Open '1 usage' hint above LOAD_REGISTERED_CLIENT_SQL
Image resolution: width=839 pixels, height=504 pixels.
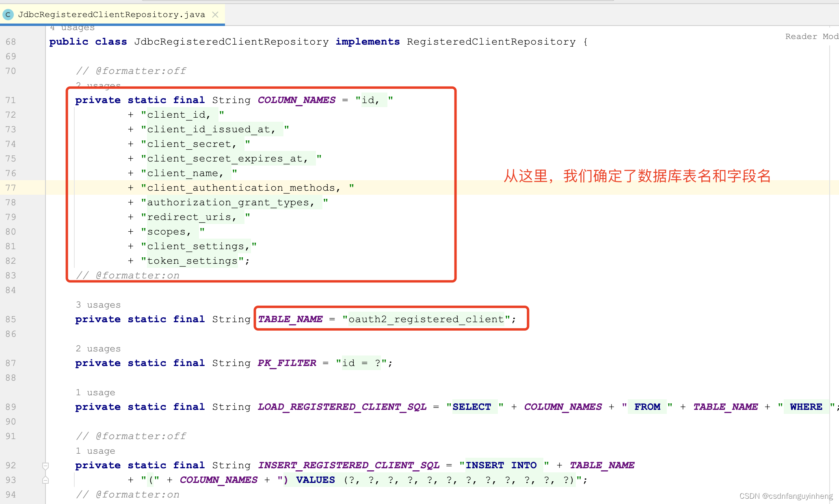[95, 392]
